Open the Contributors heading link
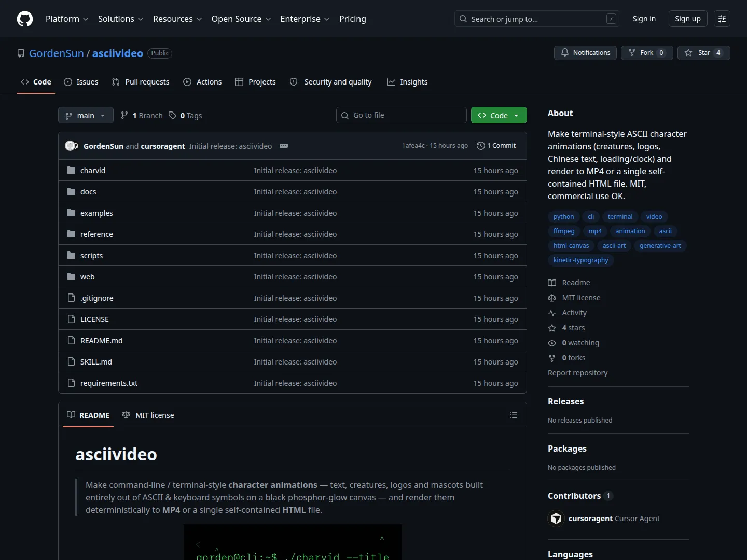Image resolution: width=747 pixels, height=560 pixels. pos(580,496)
